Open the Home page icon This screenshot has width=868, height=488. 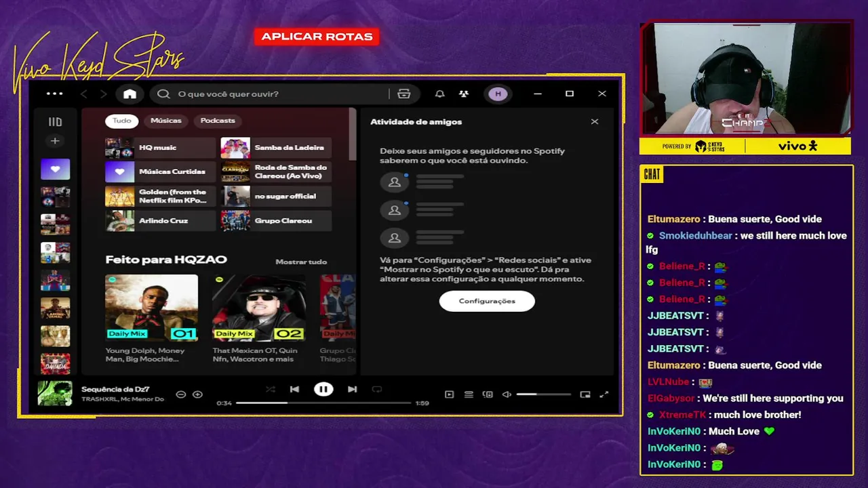130,94
